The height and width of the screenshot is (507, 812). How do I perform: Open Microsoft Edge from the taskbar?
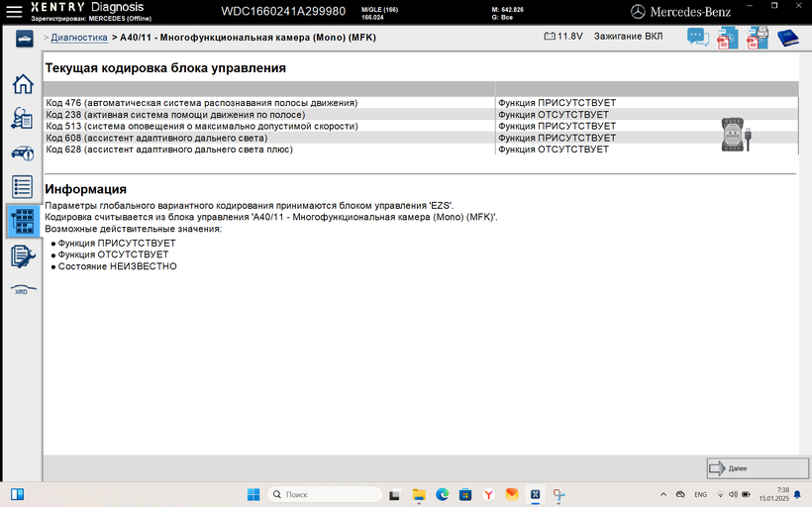pyautogui.click(x=442, y=494)
